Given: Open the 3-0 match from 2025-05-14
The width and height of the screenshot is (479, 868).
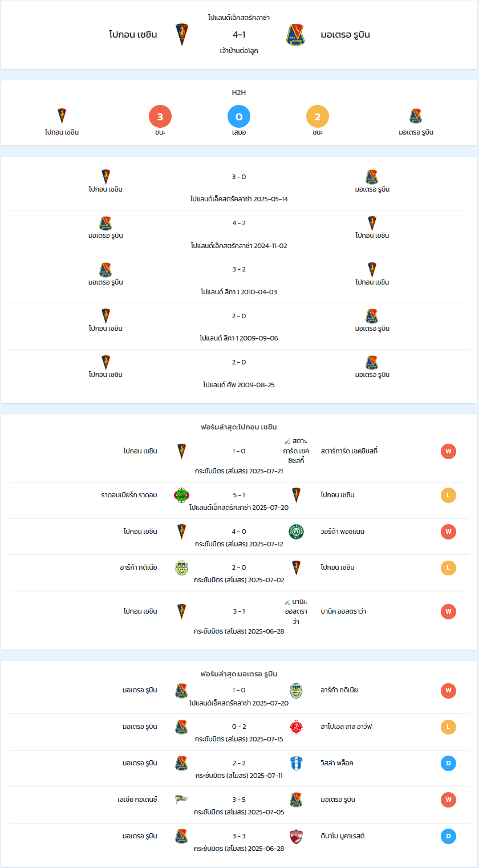Looking at the screenshot, I should 239,187.
